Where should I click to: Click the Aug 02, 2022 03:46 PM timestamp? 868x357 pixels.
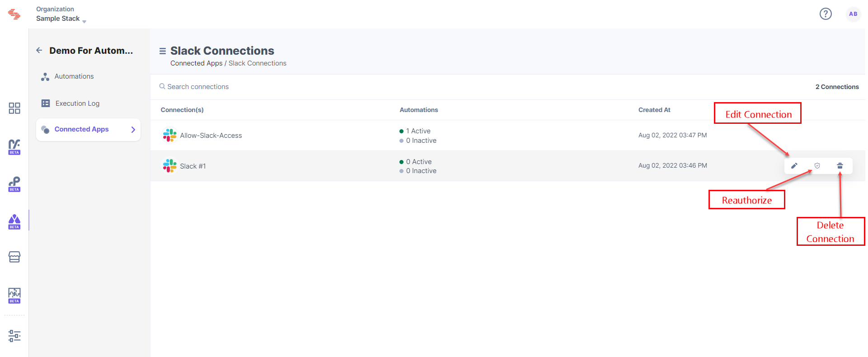tap(672, 165)
